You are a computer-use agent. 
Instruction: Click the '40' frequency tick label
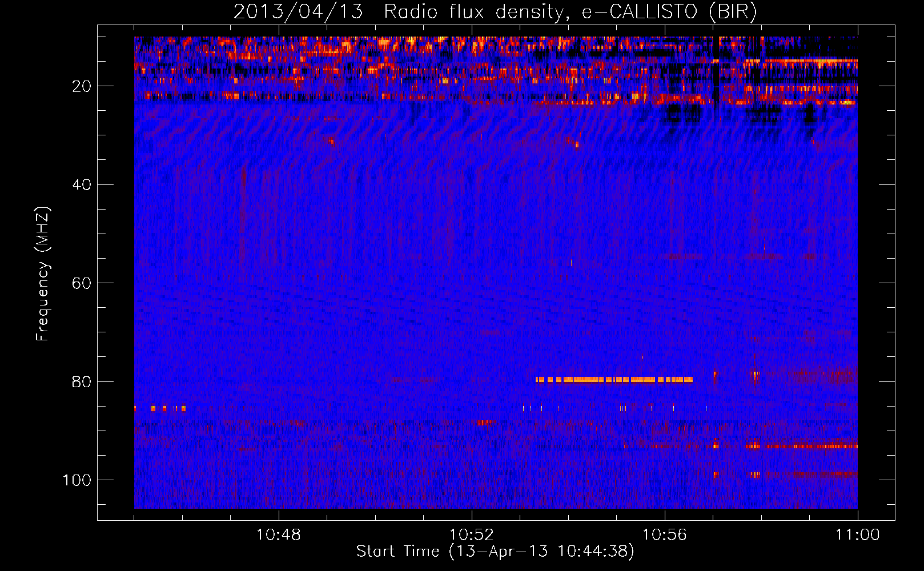82,185
